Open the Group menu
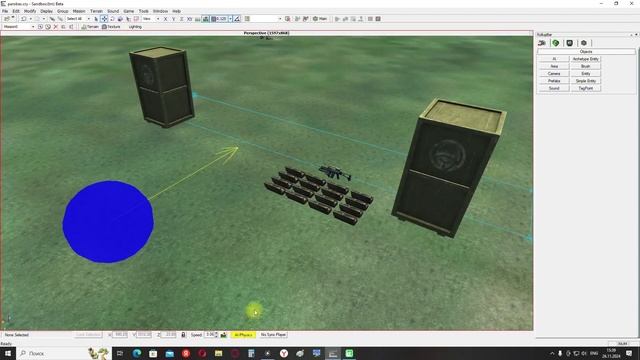Image resolution: width=640 pixels, height=360 pixels. coord(62,11)
